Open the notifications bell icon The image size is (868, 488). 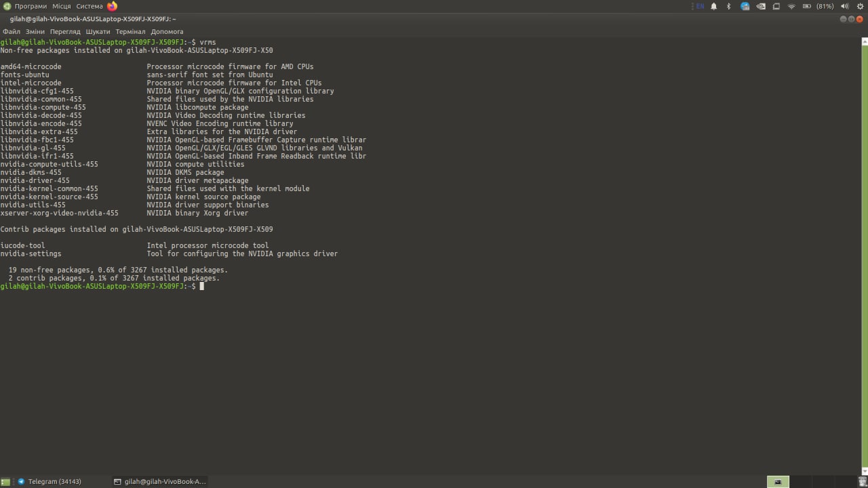pyautogui.click(x=714, y=6)
